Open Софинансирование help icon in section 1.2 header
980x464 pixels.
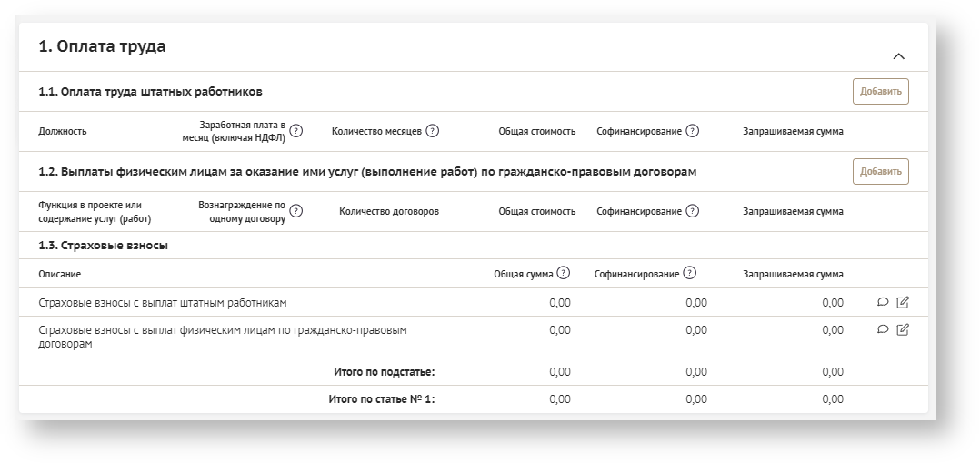point(692,211)
